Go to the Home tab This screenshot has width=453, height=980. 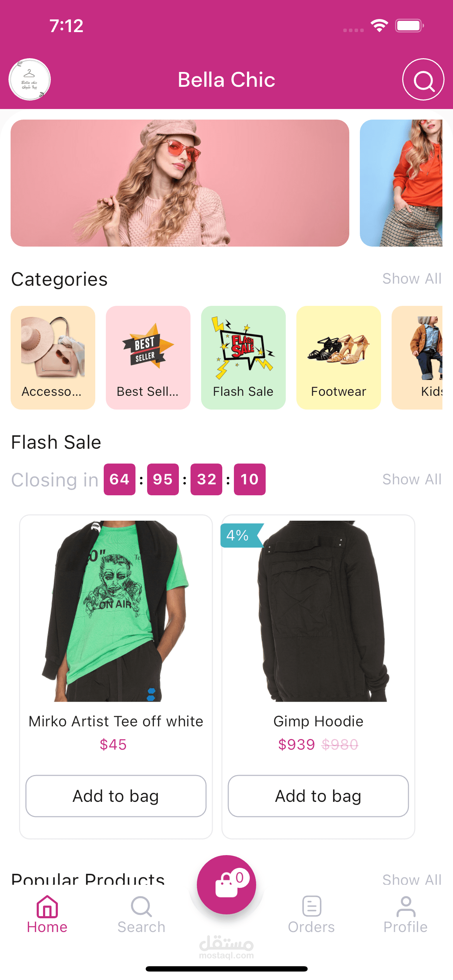point(47,915)
